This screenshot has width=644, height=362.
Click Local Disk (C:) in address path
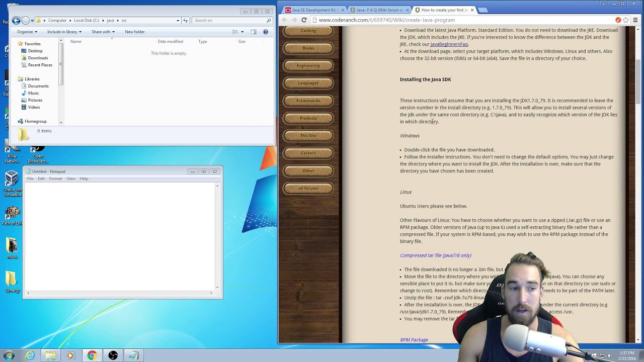click(x=87, y=21)
